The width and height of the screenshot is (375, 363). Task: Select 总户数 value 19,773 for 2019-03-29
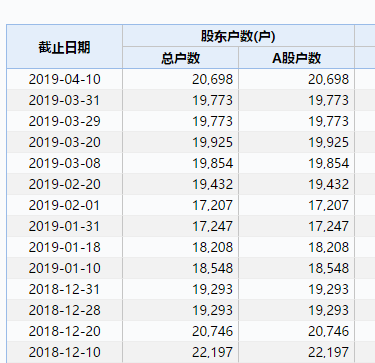pos(213,121)
